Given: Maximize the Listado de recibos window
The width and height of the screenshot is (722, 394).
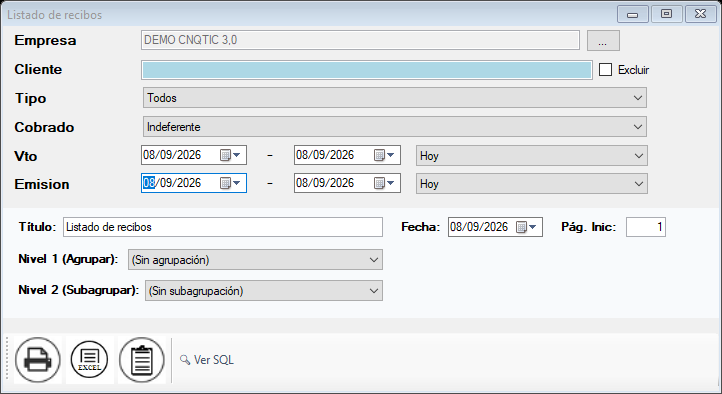Looking at the screenshot, I should click(666, 14).
